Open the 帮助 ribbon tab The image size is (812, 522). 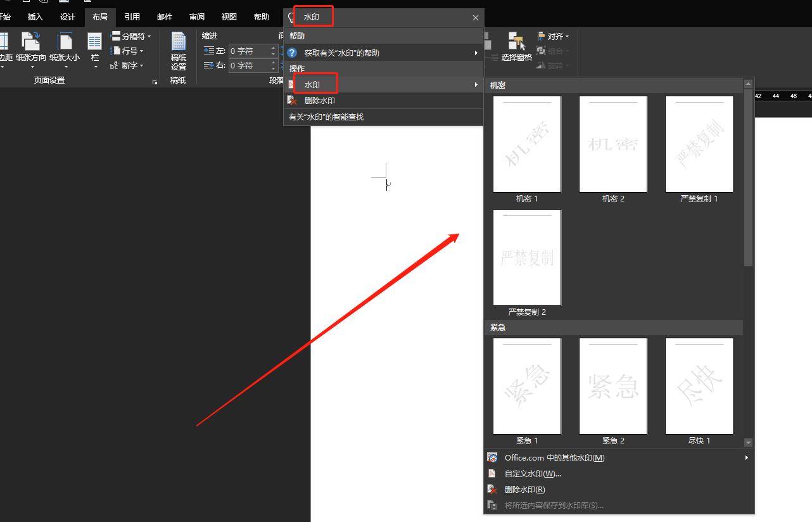[x=261, y=17]
